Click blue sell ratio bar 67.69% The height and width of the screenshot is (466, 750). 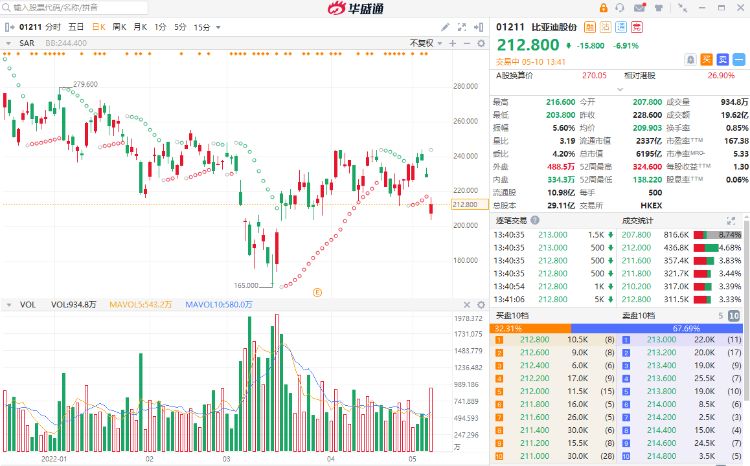(x=657, y=328)
